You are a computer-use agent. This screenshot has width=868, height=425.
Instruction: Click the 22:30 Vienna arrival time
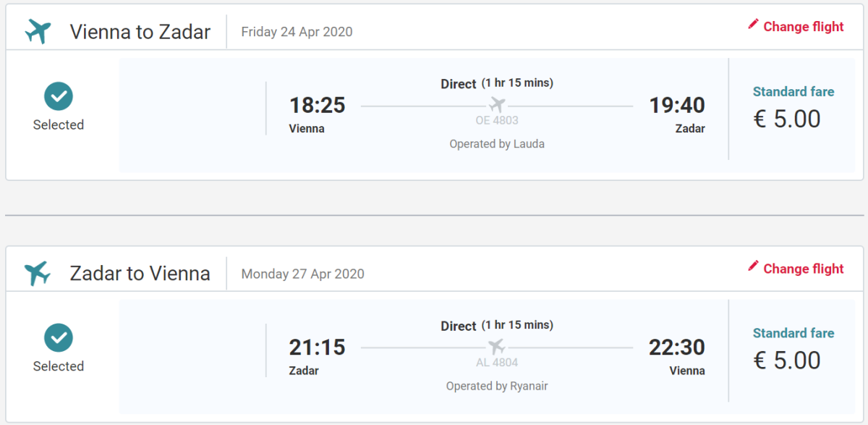(x=676, y=348)
